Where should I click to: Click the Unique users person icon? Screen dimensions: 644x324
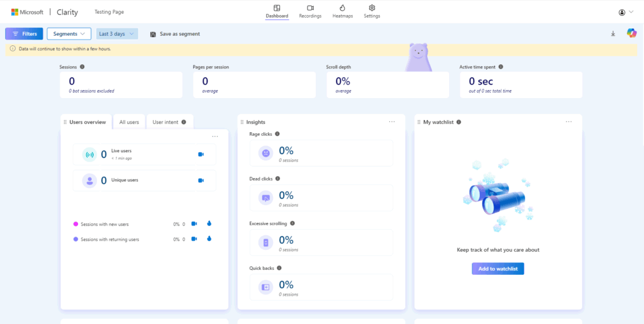89,181
